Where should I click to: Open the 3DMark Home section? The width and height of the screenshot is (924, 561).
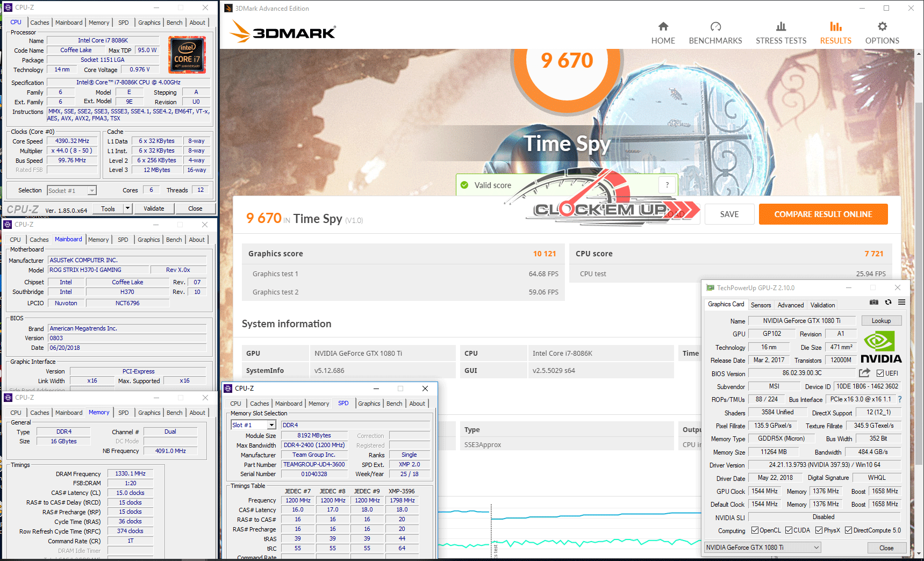tap(663, 33)
